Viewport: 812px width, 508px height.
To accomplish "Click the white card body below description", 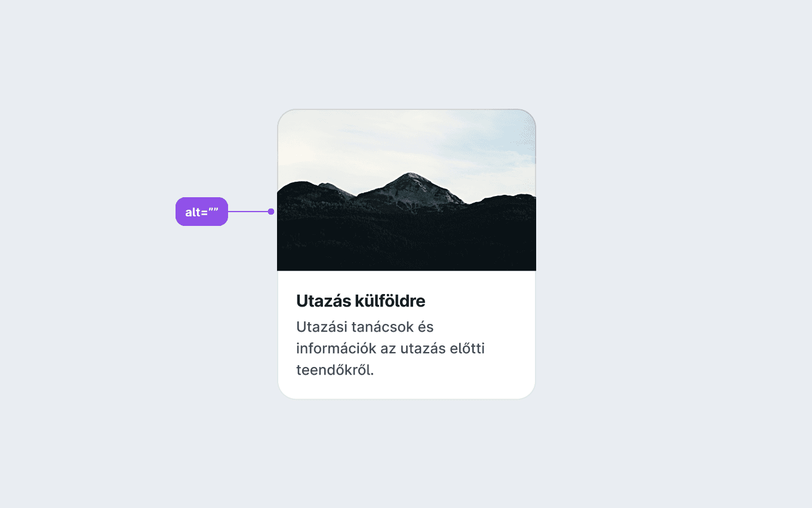I will click(x=407, y=389).
